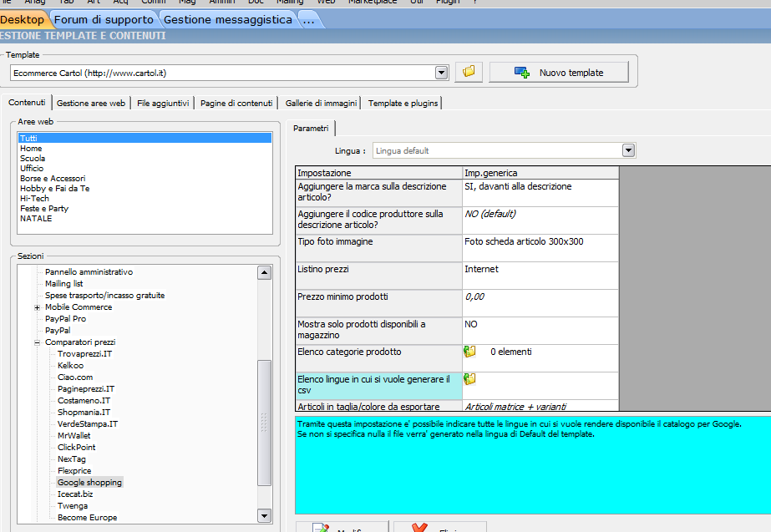Expand the Mobile Commerce tree node

37,307
